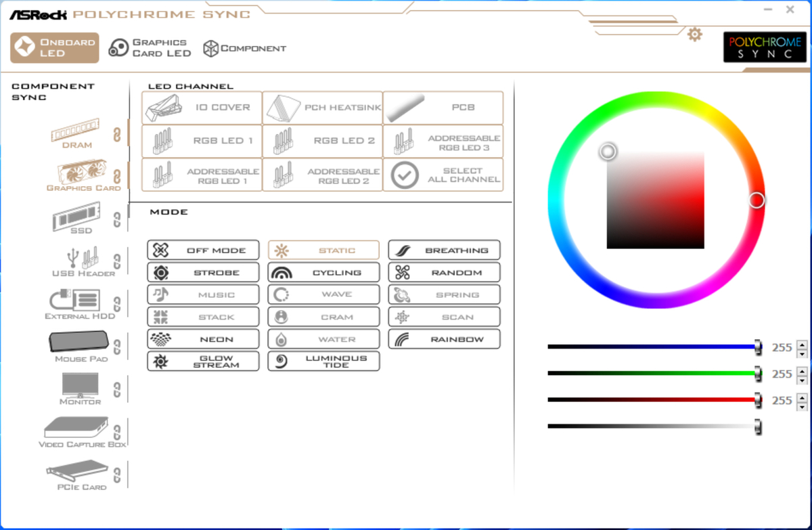Select Spring lighting mode
Screen dimensions: 812x530
point(444,294)
